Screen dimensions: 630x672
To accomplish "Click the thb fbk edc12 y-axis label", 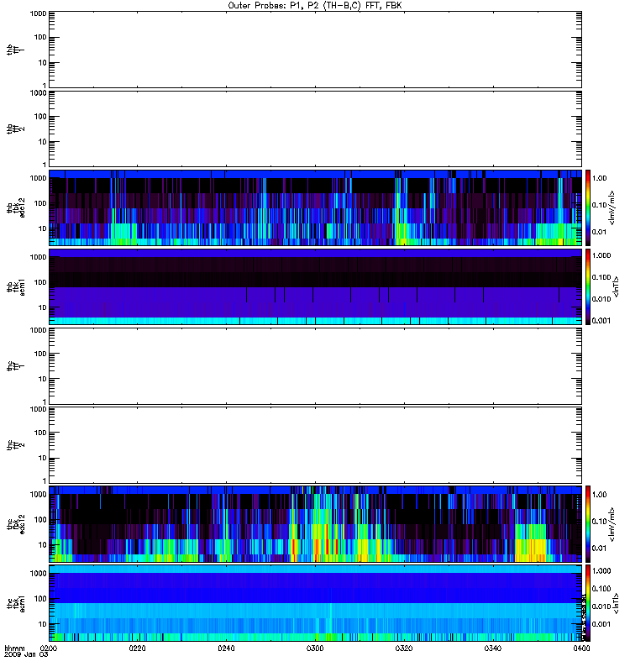I will 16,207.
